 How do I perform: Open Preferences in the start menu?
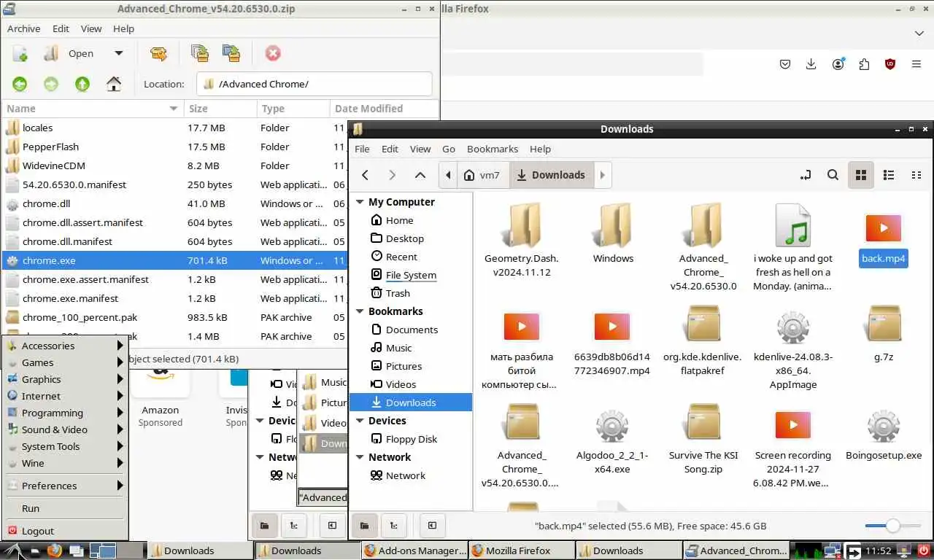click(x=66, y=486)
